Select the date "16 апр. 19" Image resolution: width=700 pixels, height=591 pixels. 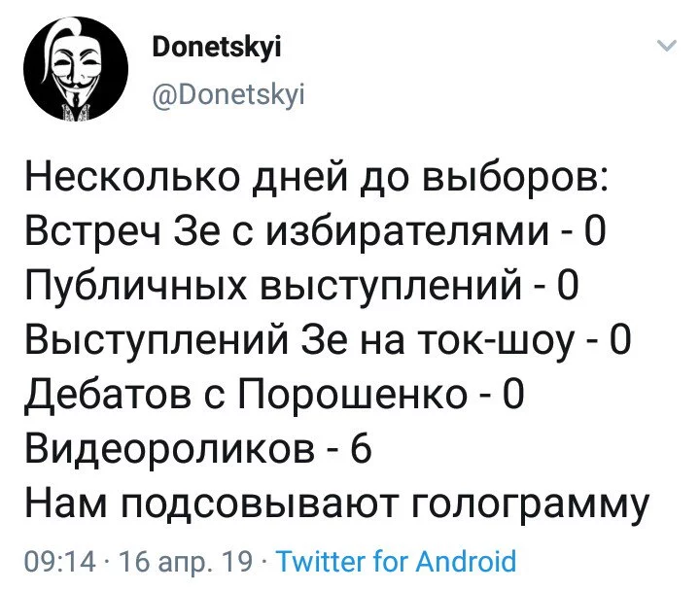188,561
